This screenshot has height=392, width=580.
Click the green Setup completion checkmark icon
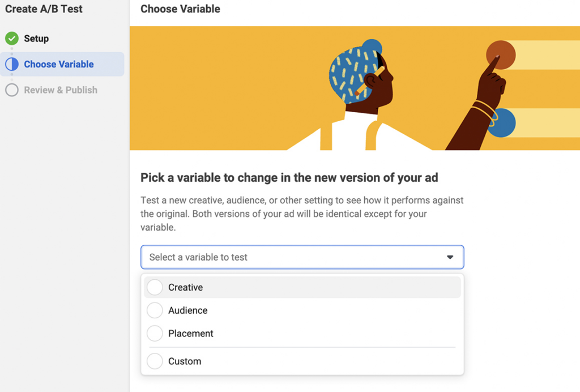[x=12, y=39]
